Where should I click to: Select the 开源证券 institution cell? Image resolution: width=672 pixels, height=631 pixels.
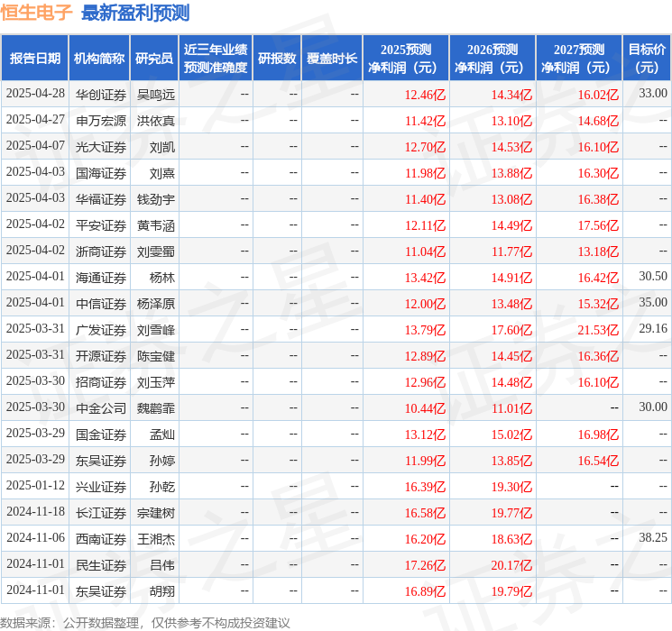(x=101, y=356)
